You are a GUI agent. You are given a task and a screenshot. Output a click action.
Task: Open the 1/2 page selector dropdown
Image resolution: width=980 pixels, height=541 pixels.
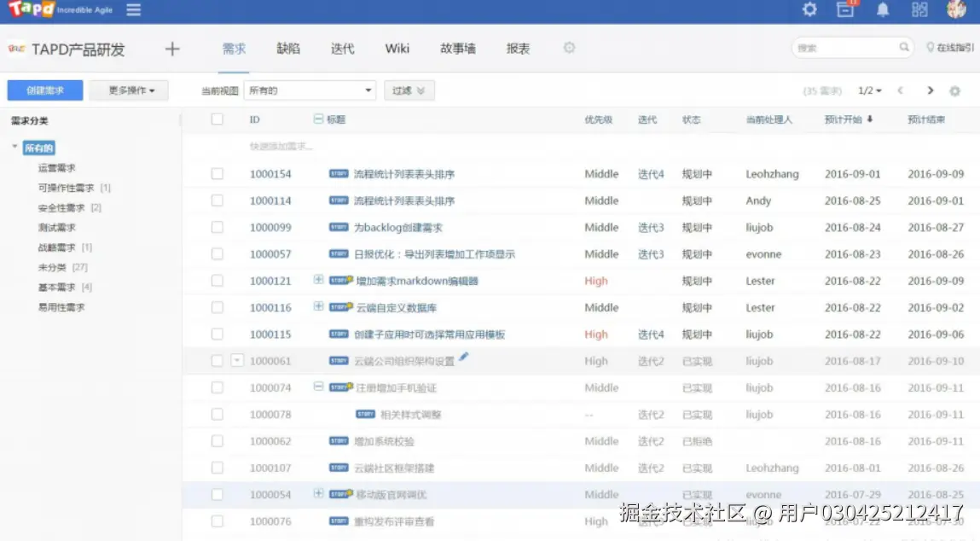pyautogui.click(x=869, y=90)
